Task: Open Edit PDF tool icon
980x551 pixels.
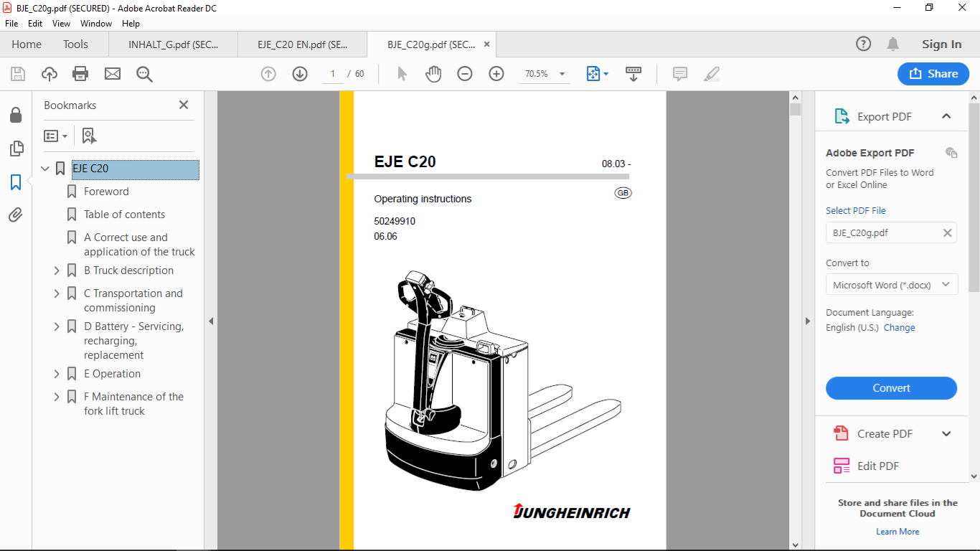Action: (841, 466)
